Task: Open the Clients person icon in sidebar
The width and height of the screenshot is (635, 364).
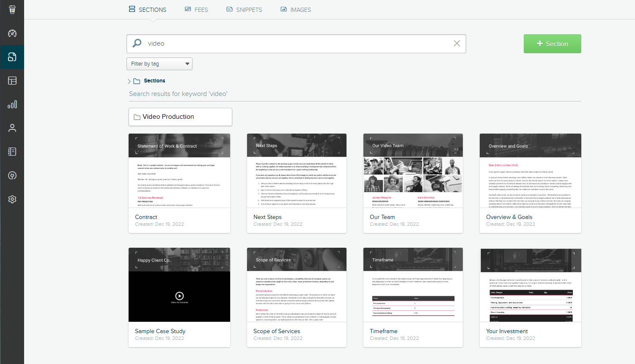Action: pos(12,128)
